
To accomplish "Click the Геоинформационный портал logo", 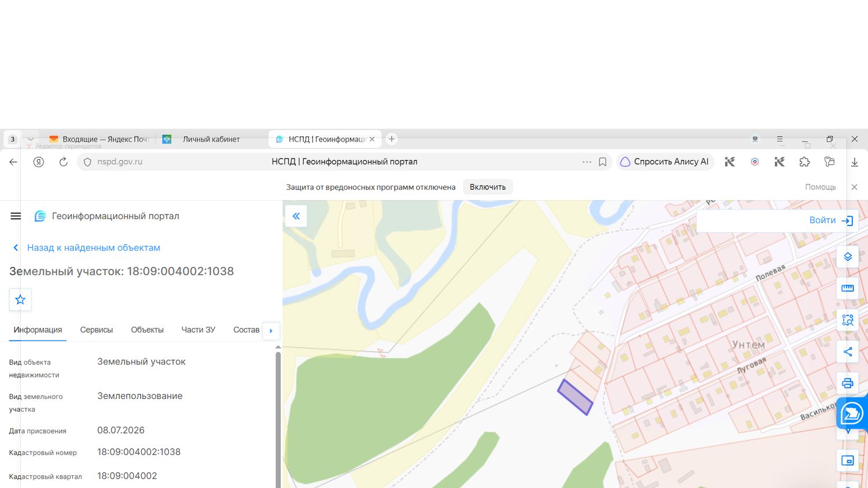I will 107,216.
